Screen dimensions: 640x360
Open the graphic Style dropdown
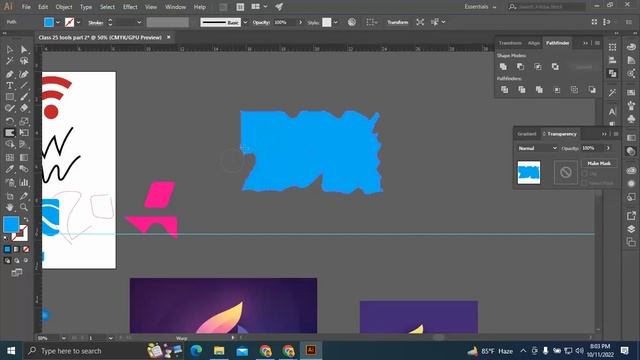pos(335,22)
